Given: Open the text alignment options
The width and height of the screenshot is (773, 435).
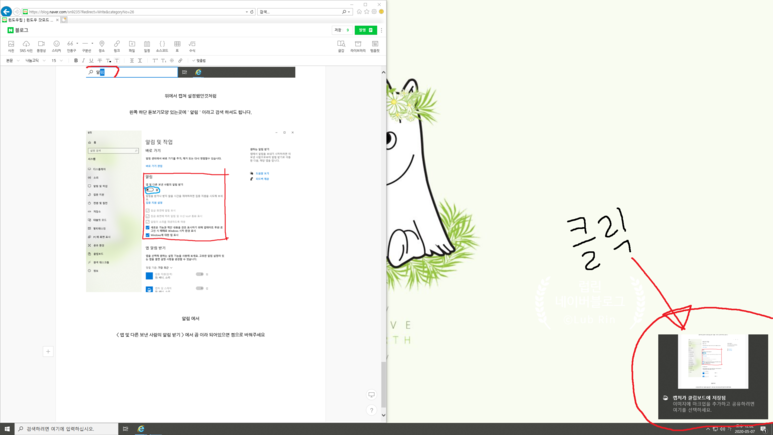Looking at the screenshot, I should (x=132, y=61).
